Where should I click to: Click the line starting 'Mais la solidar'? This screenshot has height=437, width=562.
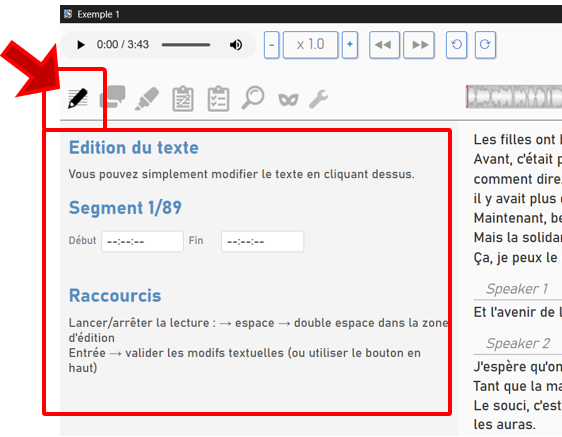[x=518, y=238]
